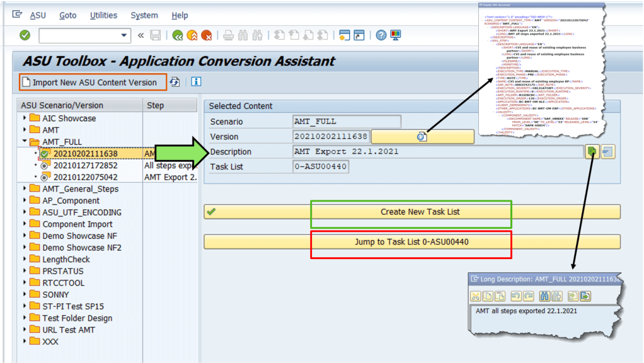Expand the AMT_General_Steps folder

[25, 188]
